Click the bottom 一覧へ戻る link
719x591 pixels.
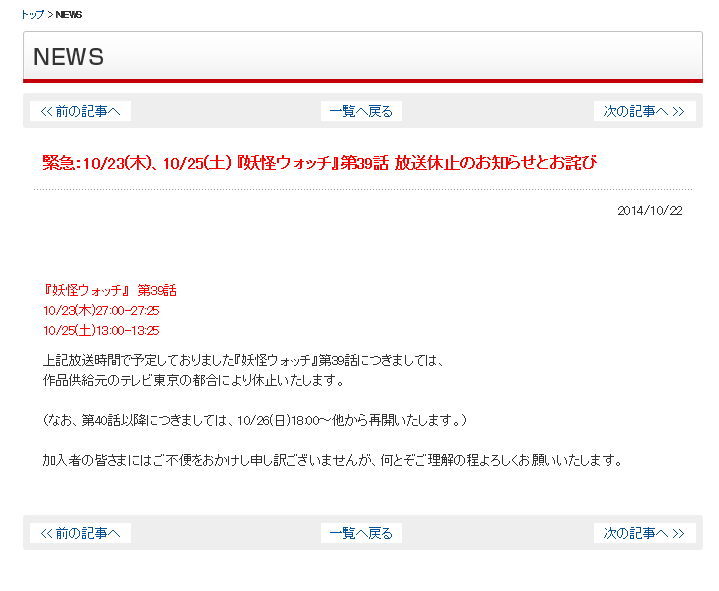tap(361, 533)
